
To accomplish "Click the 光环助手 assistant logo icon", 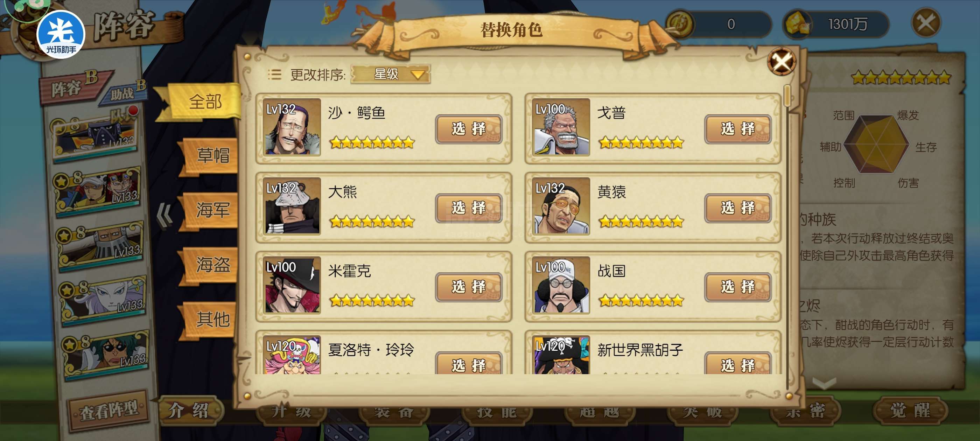I will [61, 34].
